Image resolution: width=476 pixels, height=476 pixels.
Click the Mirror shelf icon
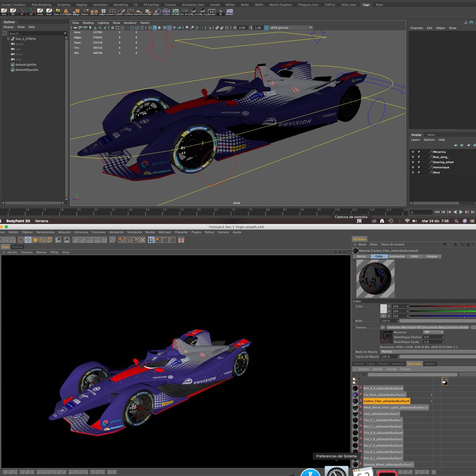coord(94,11)
